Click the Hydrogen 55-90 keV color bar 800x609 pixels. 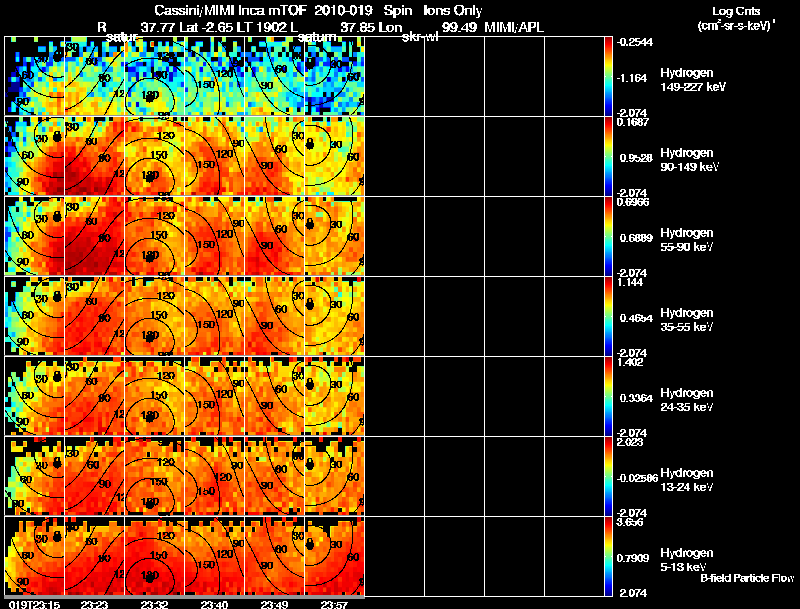[608, 236]
